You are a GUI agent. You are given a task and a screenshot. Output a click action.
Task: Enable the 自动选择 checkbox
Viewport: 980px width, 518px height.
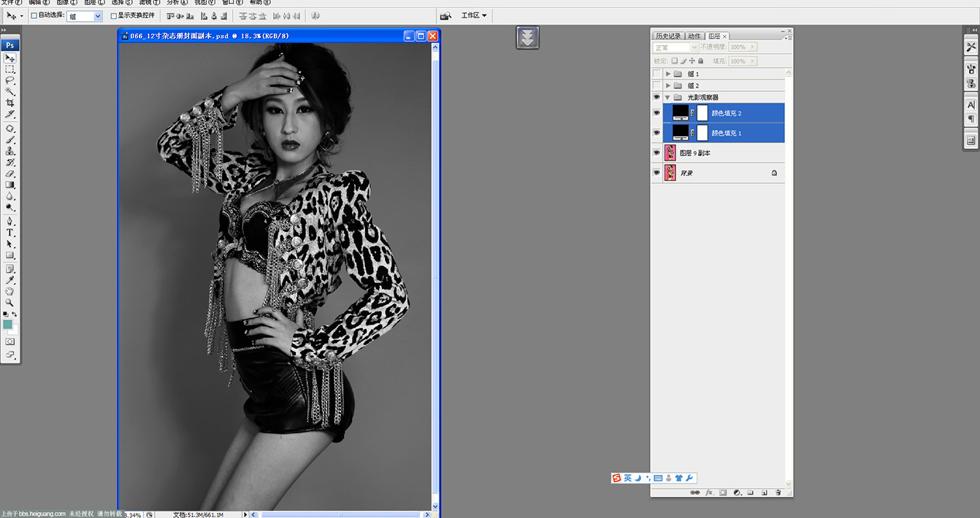(x=34, y=15)
